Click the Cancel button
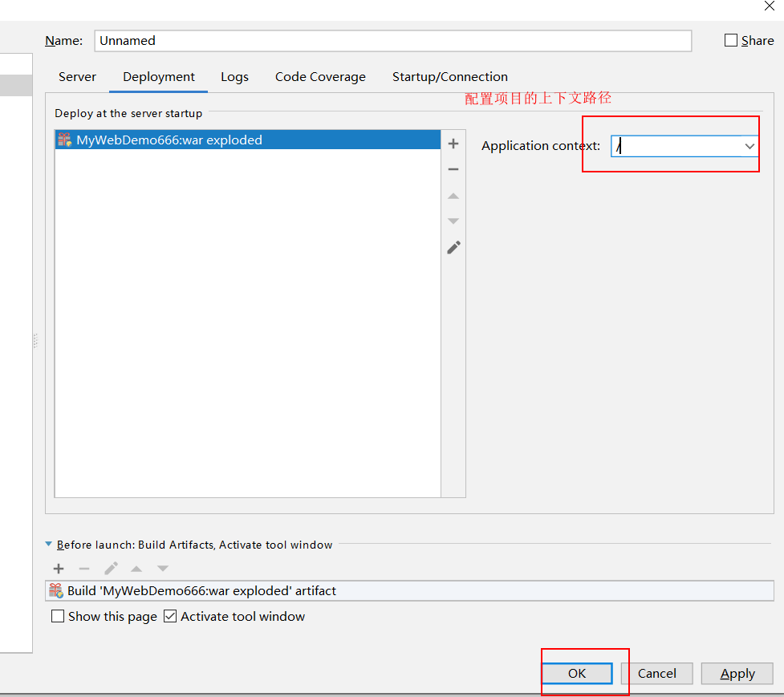The height and width of the screenshot is (697, 784). point(656,674)
